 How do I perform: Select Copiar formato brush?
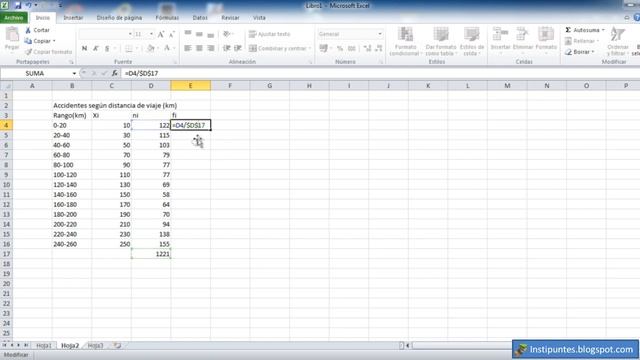point(48,52)
